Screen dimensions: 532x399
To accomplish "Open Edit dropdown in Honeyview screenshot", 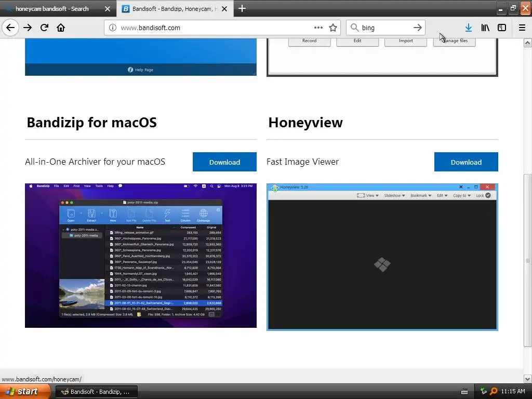I will pyautogui.click(x=442, y=195).
